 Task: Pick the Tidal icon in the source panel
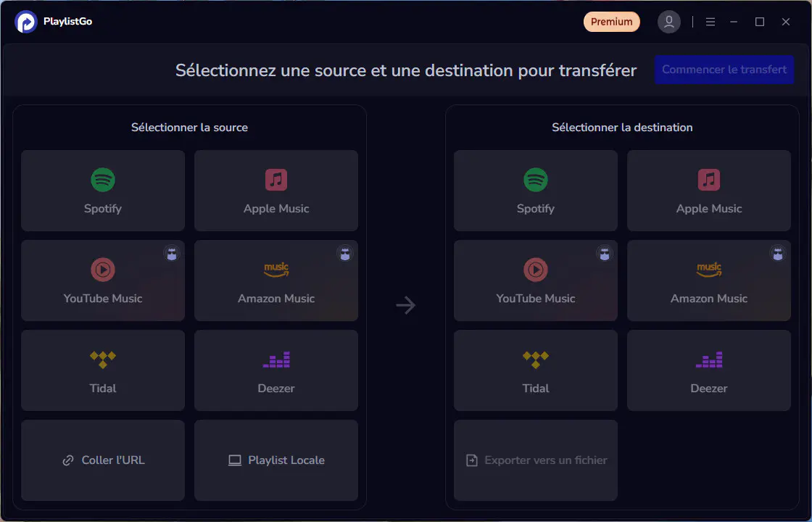(102, 359)
